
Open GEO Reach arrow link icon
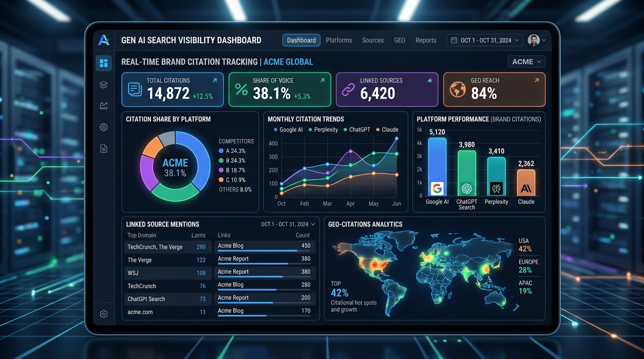pos(536,80)
